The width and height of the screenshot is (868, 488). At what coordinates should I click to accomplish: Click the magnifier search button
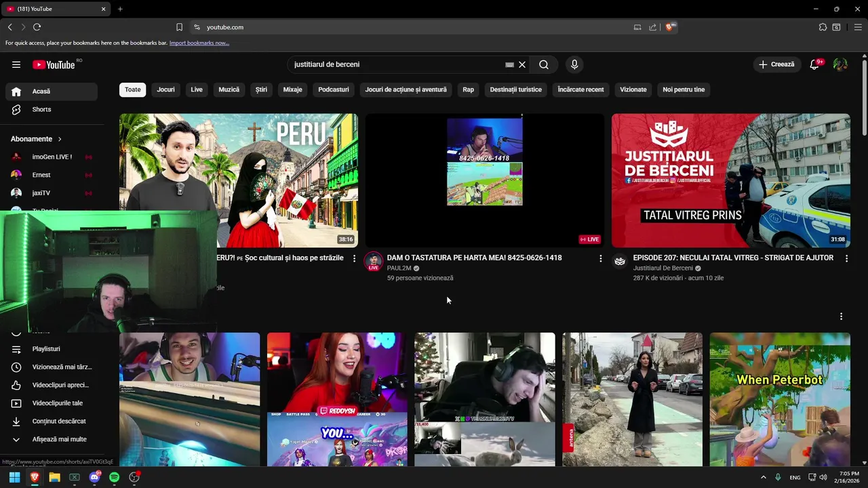(x=544, y=64)
